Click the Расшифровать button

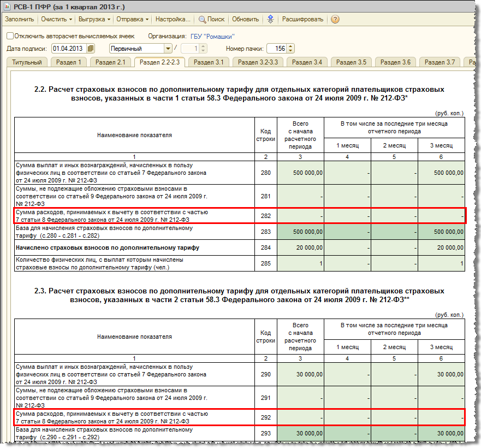302,19
